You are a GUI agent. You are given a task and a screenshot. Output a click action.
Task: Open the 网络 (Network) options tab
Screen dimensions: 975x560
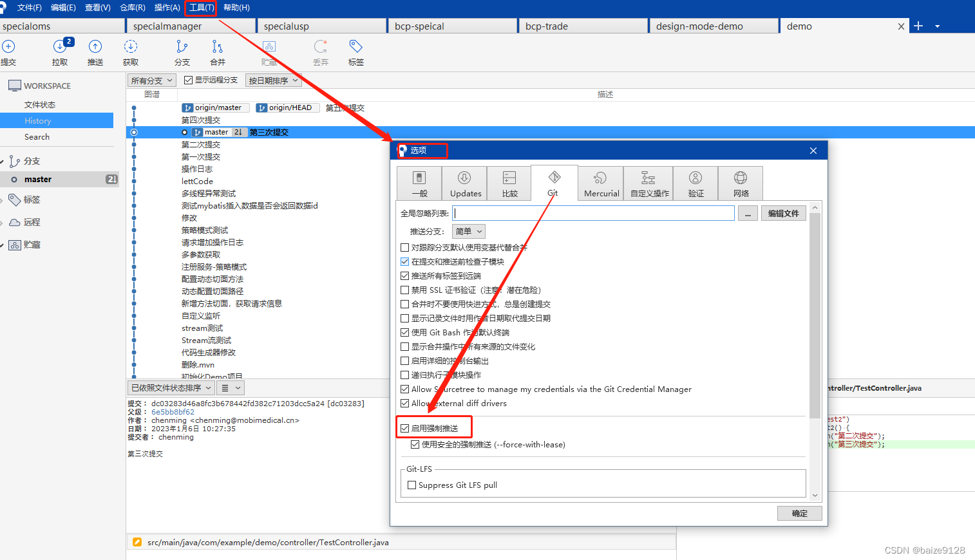pos(741,183)
